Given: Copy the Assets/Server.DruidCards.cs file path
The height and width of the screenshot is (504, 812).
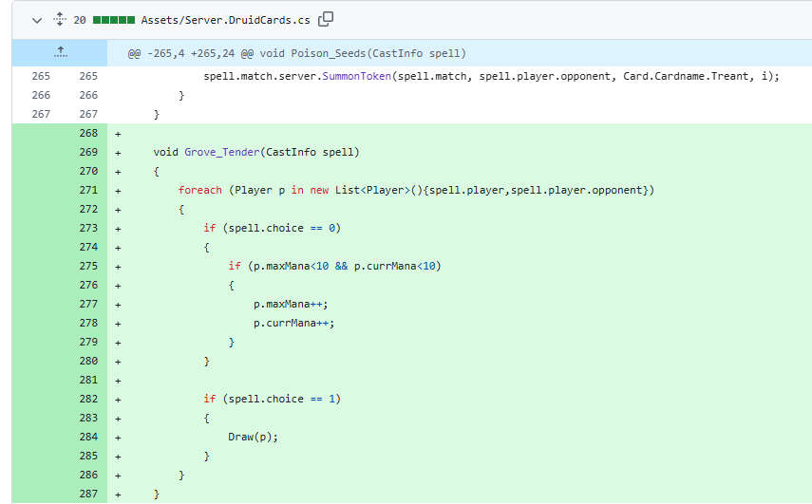Looking at the screenshot, I should [x=326, y=19].
